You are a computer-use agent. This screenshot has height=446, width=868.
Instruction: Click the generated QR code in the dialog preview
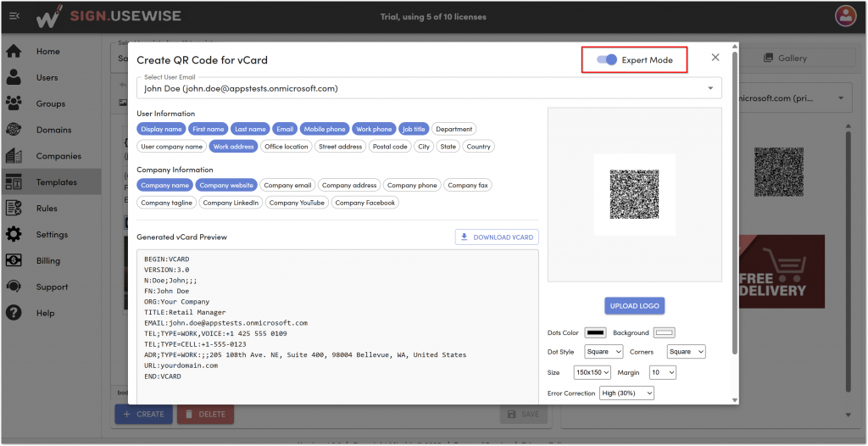634,194
